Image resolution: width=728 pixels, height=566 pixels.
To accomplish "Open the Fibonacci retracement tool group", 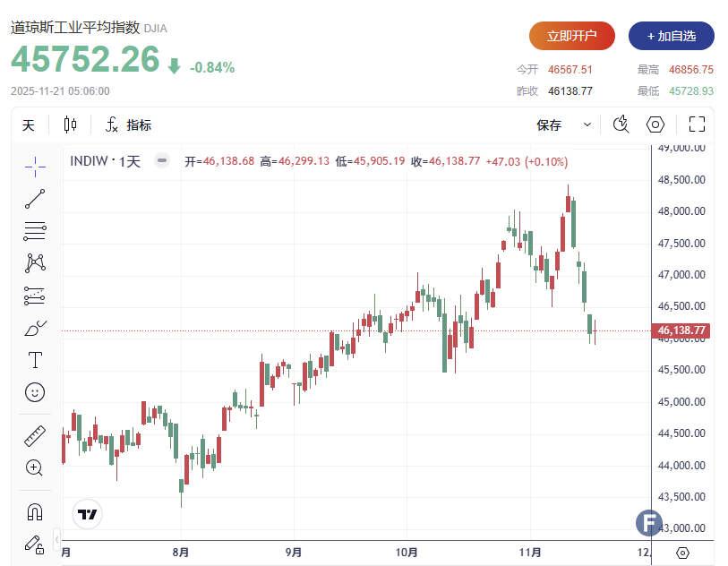I will (x=35, y=230).
